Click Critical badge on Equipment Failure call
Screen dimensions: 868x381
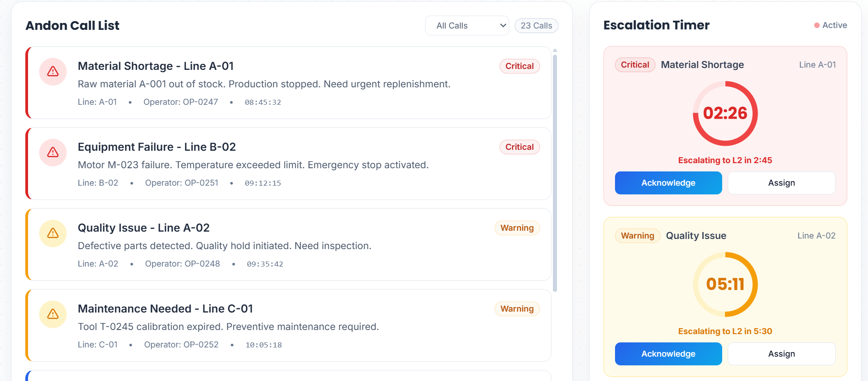(x=519, y=147)
